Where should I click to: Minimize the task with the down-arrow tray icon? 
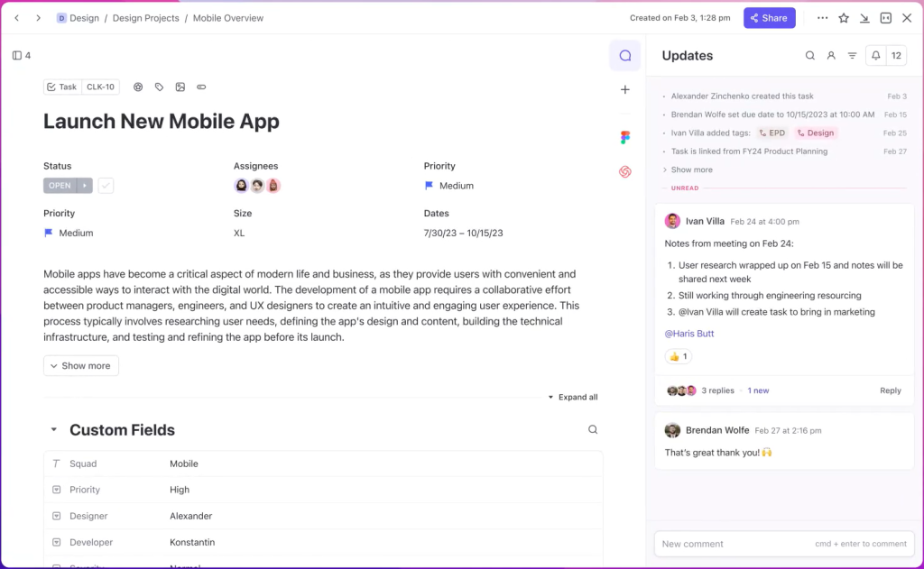[864, 18]
